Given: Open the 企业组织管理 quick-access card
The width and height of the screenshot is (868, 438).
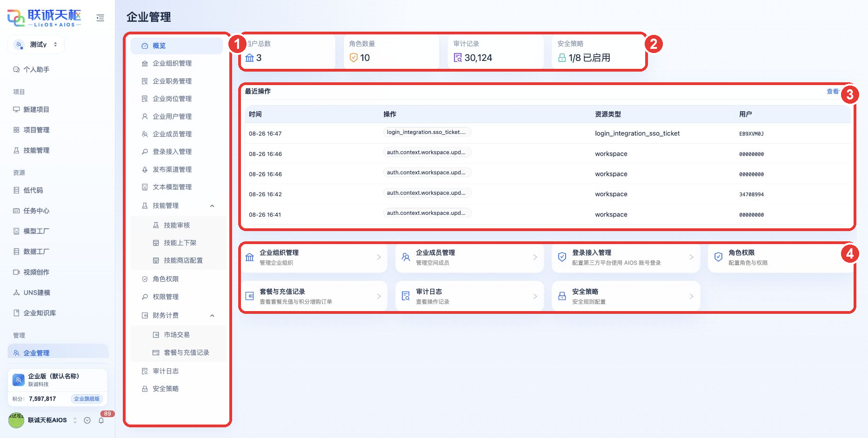Looking at the screenshot, I should 314,257.
